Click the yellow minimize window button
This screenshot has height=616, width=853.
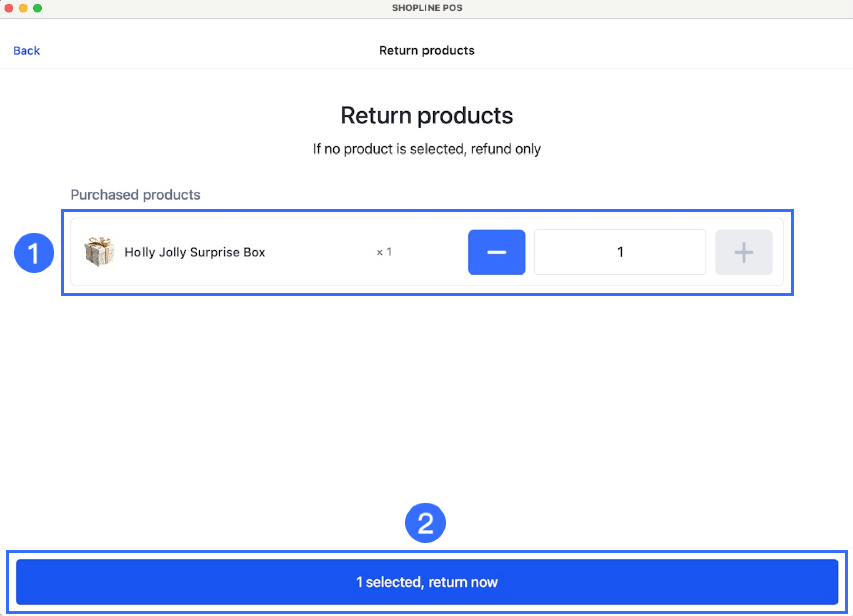click(x=23, y=8)
